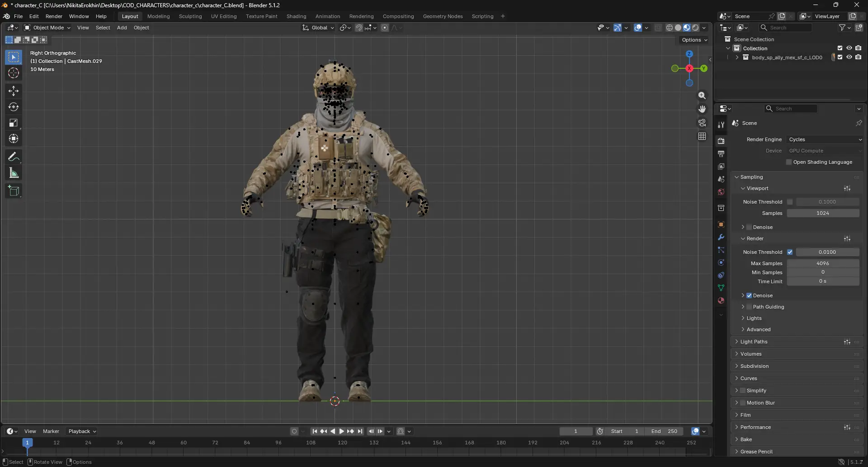Open the View Layer properties tab
Screen dimensions: 868x467
721,167
